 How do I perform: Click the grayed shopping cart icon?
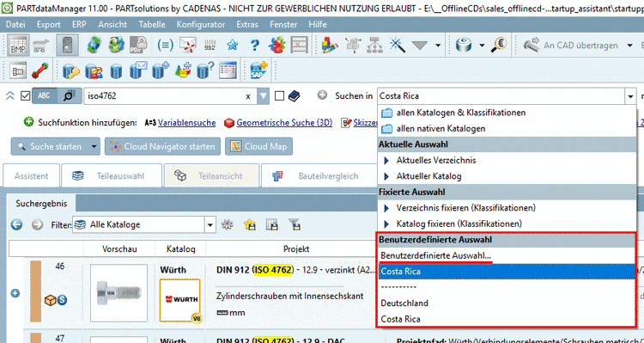(39, 46)
